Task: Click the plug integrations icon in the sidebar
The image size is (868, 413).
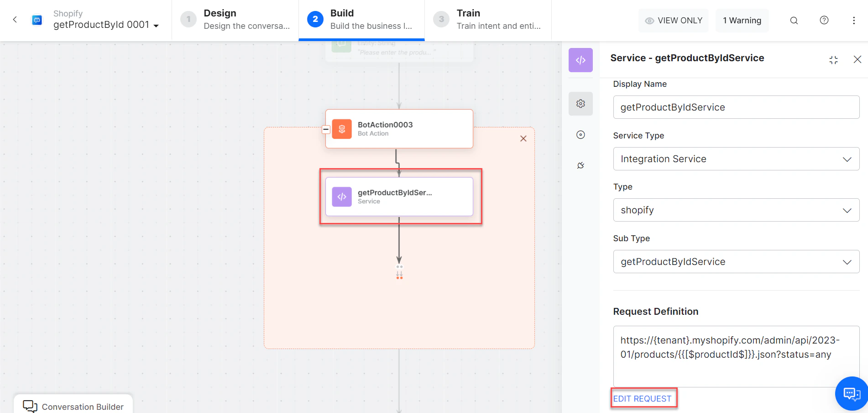Action: (x=580, y=165)
